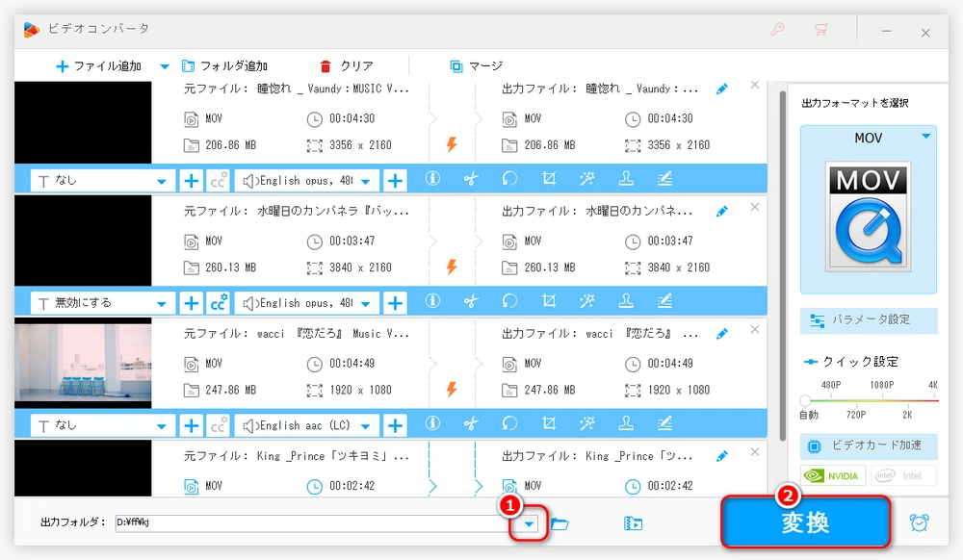
Task: Toggle CC on wacci video row
Action: tap(219, 425)
